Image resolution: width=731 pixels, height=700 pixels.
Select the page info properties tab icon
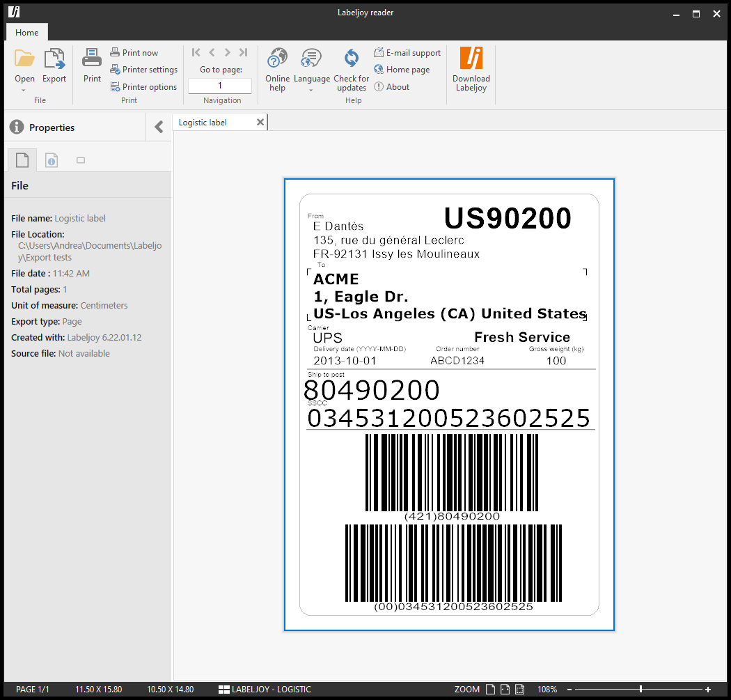(x=52, y=160)
